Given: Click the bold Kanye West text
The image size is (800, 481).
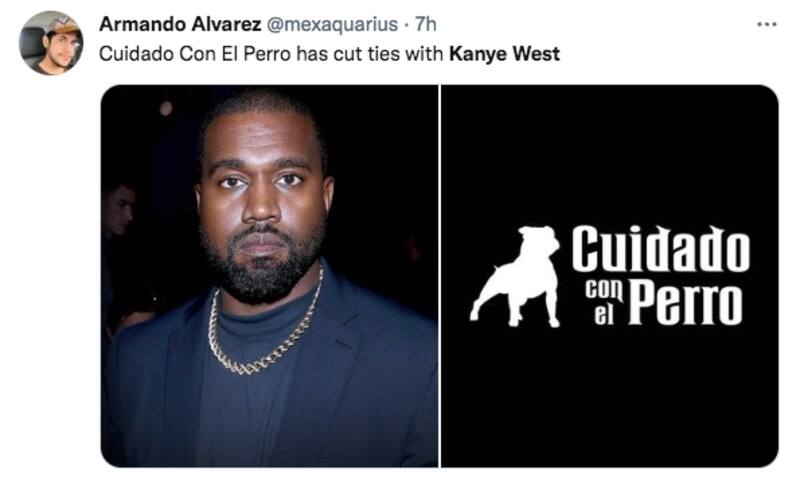Looking at the screenshot, I should [505, 54].
